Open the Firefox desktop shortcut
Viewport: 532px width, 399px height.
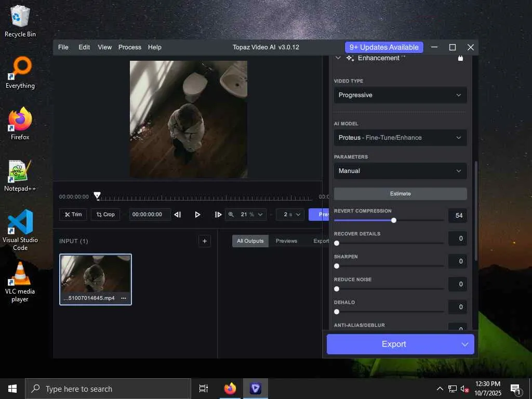tap(20, 124)
